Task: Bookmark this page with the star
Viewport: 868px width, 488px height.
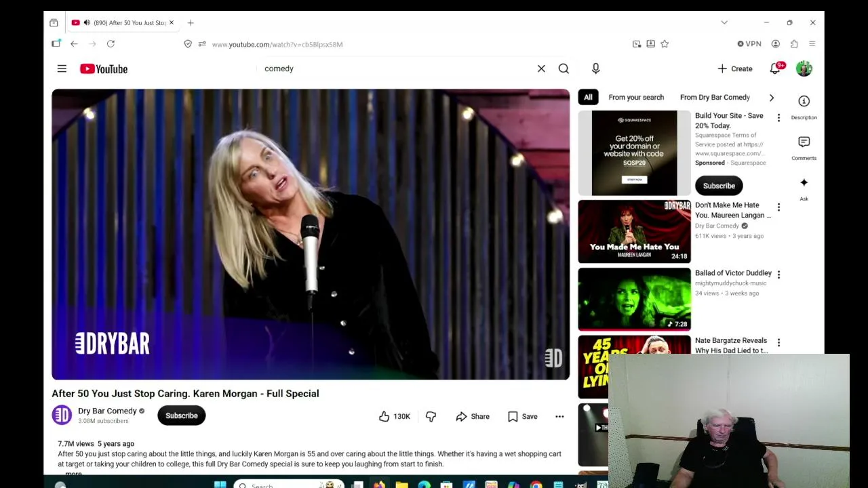Action: point(665,44)
